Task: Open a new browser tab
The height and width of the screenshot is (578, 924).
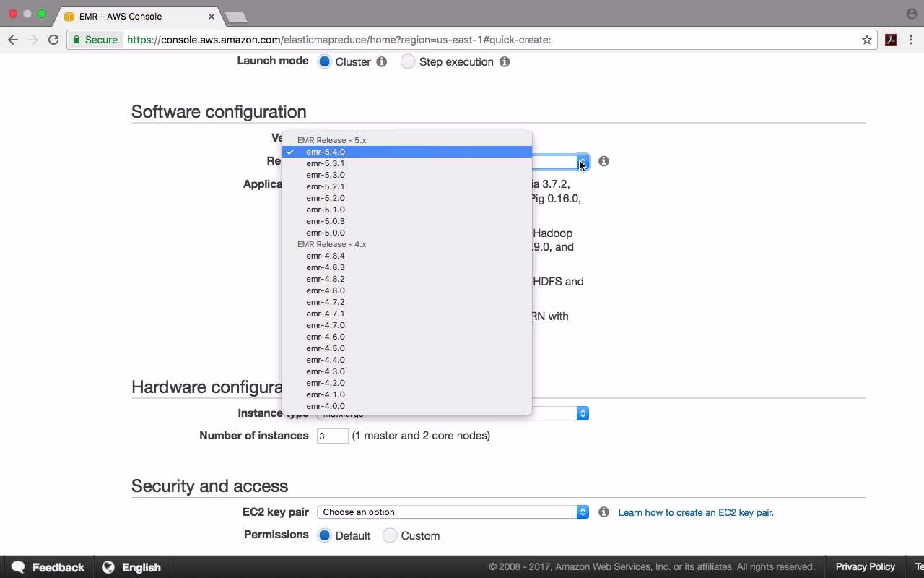Action: (x=236, y=17)
